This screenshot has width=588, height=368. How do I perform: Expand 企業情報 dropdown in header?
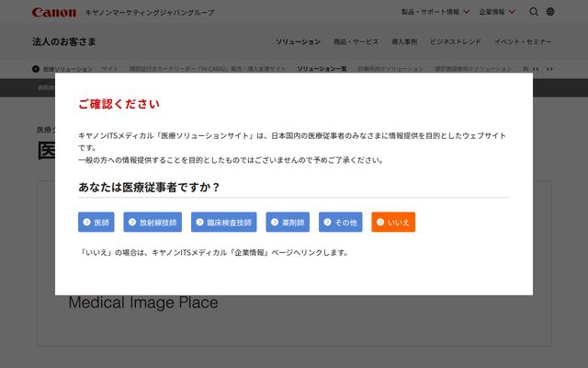(x=496, y=12)
